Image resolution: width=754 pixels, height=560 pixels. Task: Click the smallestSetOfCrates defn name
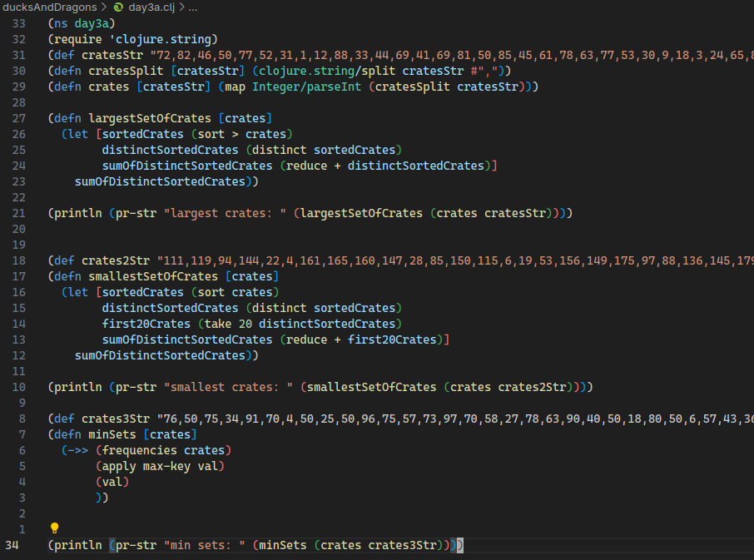[x=153, y=276]
